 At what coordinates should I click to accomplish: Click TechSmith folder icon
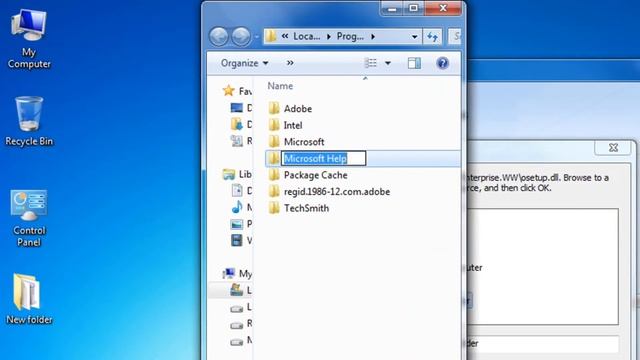pos(274,208)
